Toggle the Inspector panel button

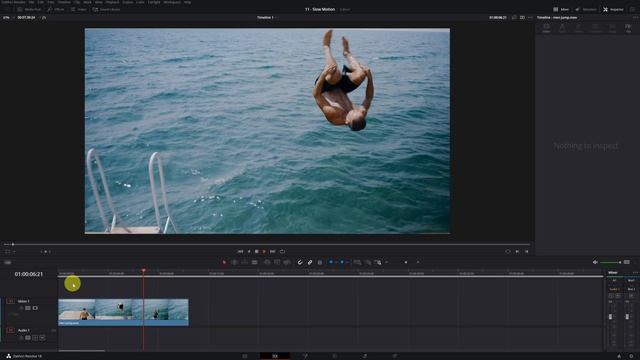click(613, 9)
